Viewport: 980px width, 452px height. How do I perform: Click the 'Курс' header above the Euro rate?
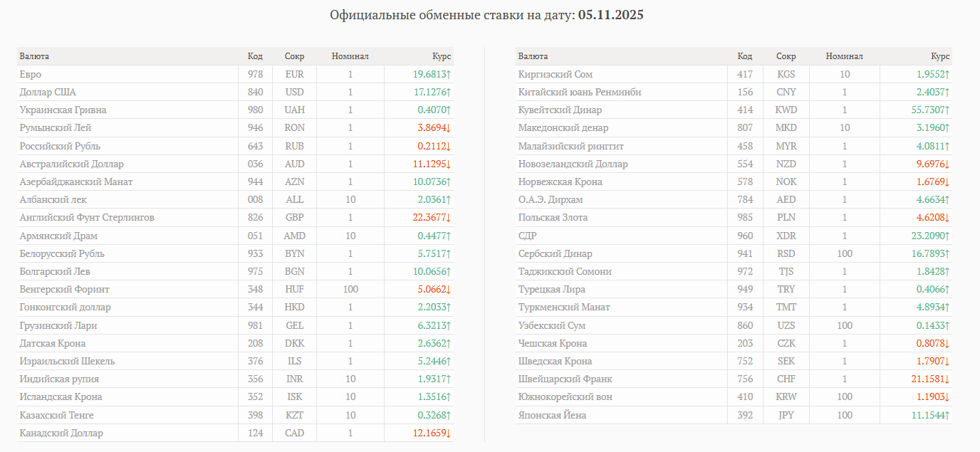point(442,56)
